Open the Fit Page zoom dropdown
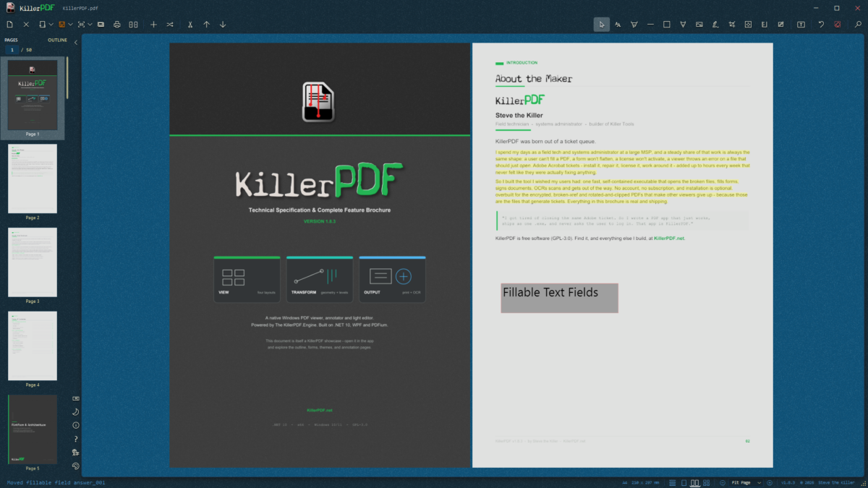Viewport: 868px width, 488px height. pos(744,482)
